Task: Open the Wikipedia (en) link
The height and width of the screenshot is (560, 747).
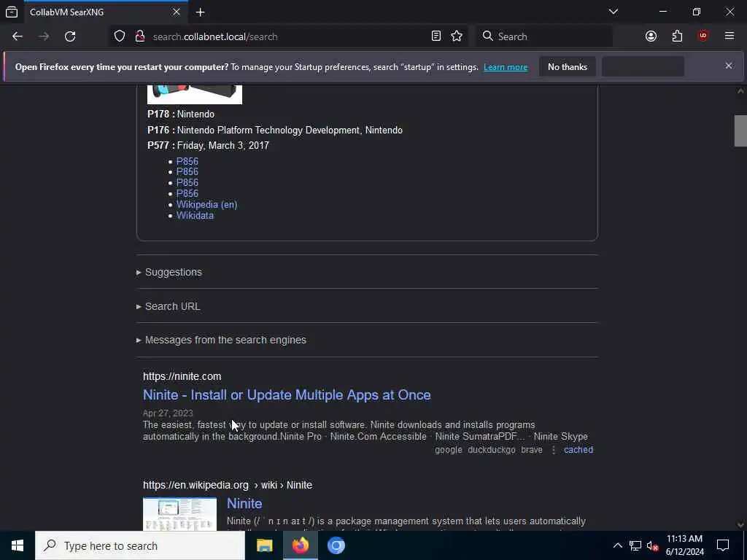Action: point(206,204)
